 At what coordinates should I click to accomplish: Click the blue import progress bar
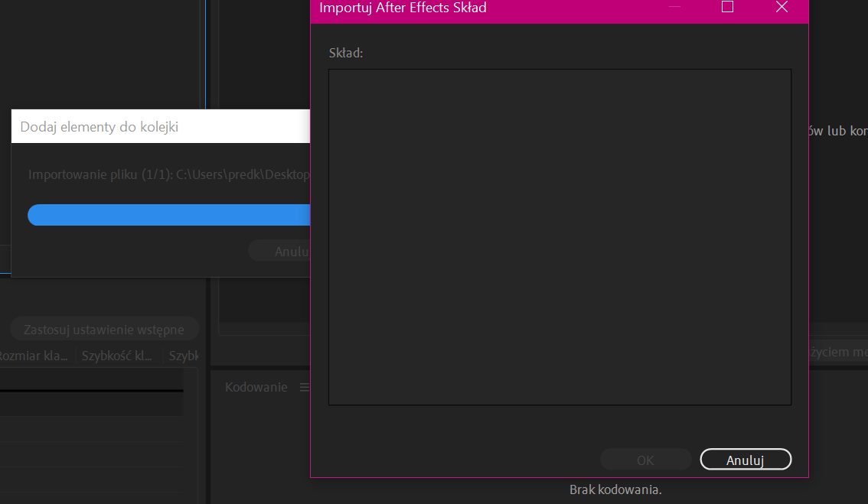click(x=168, y=215)
